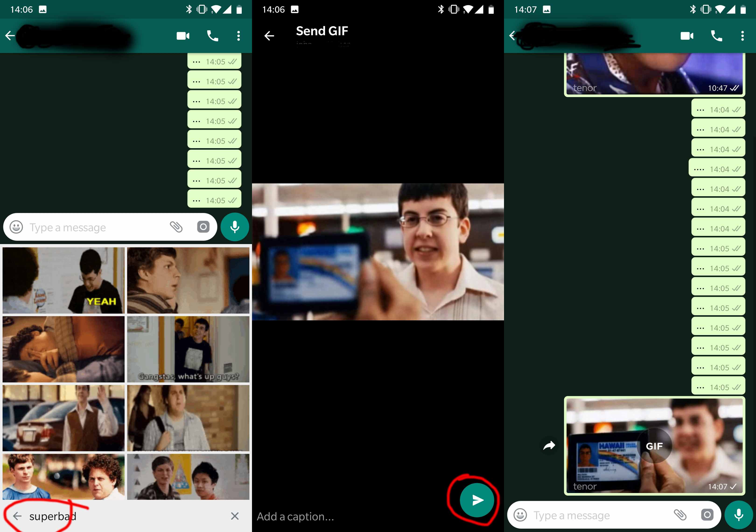This screenshot has height=532, width=756.
Task: Start a video call in left chat
Action: click(183, 35)
